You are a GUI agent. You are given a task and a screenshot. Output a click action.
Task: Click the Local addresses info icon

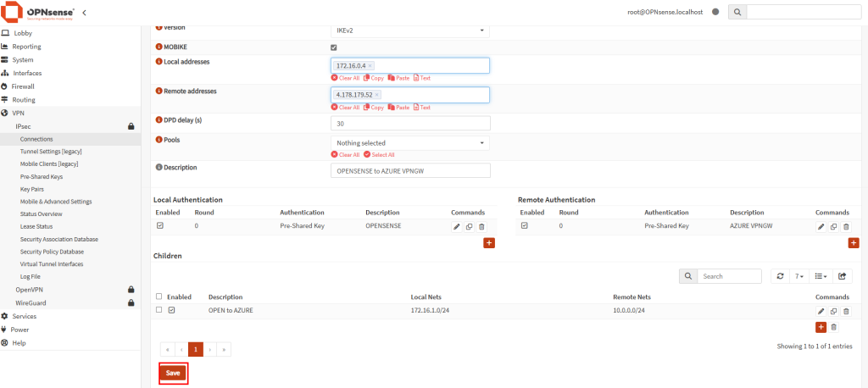159,62
